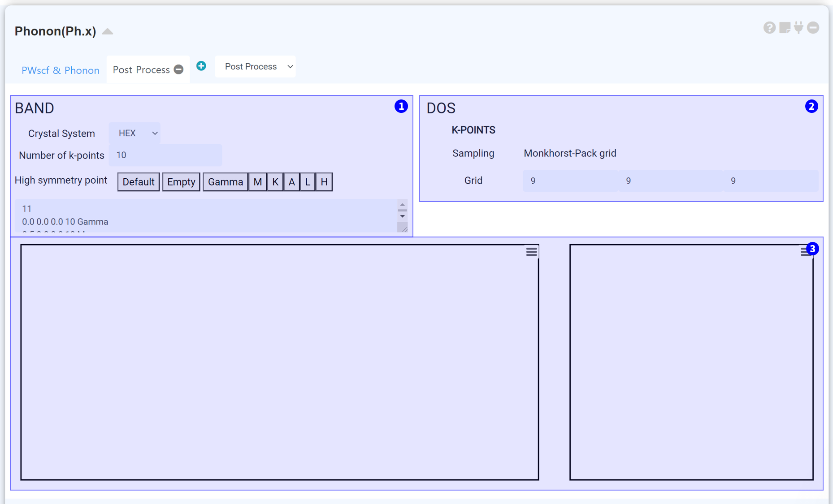
Task: Switch to the PWscf & Phonon tab
Action: point(61,70)
